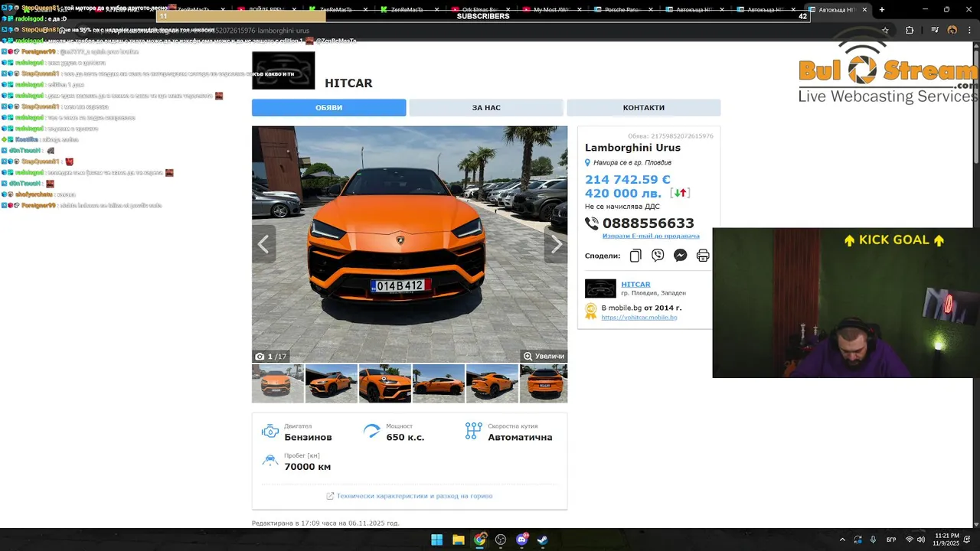Open Windows Start menu
This screenshot has height=551, width=980.
tap(436, 540)
